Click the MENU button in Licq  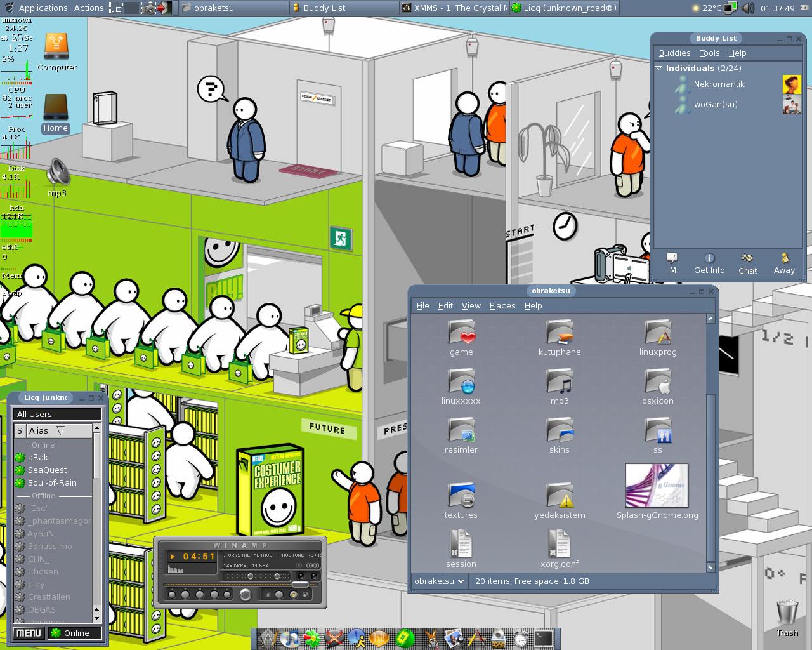click(29, 633)
